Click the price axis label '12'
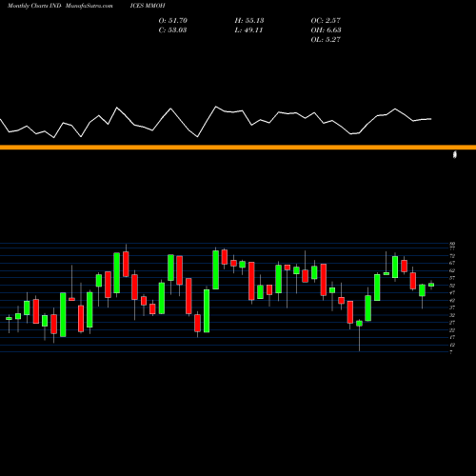Screen dimensions: 476x476 (452, 345)
